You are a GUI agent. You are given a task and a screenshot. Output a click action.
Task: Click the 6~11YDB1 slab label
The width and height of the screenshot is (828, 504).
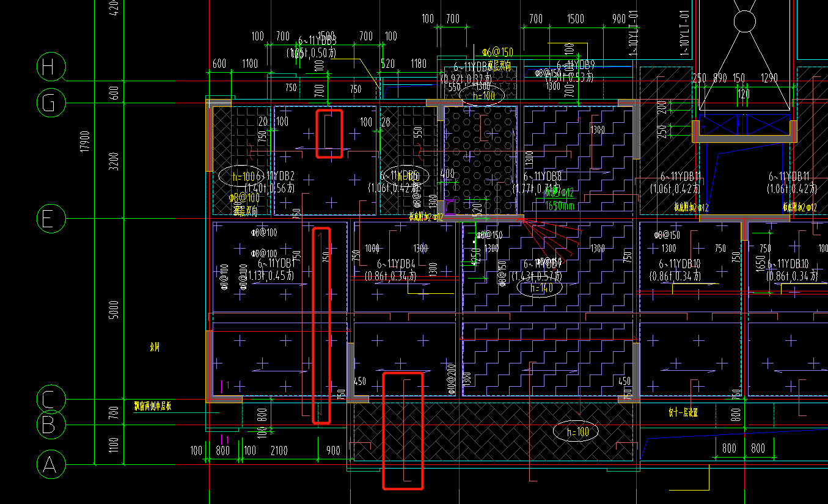276,264
